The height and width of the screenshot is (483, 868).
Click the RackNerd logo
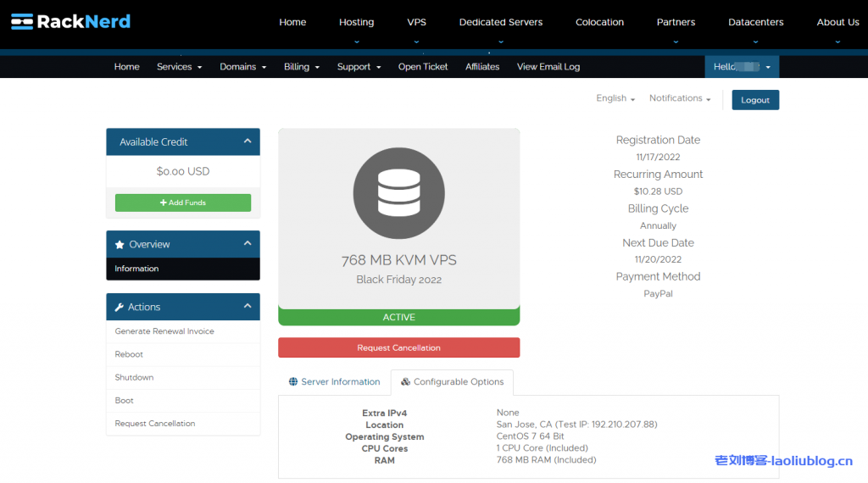pyautogui.click(x=71, y=21)
